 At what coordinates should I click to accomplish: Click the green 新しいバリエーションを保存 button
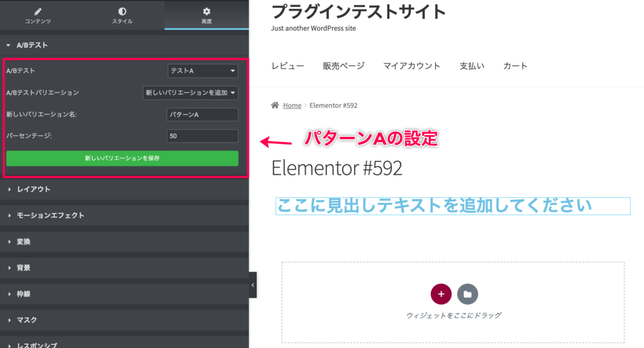click(x=122, y=158)
